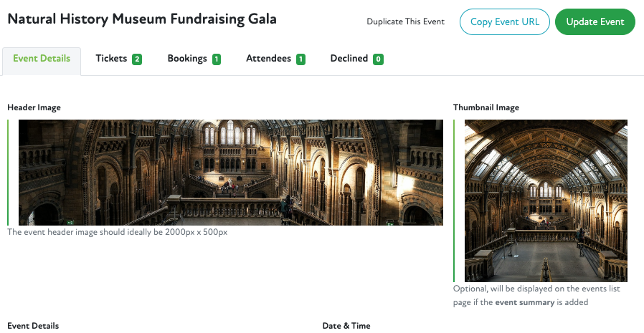Open the Bookings tab

(187, 59)
